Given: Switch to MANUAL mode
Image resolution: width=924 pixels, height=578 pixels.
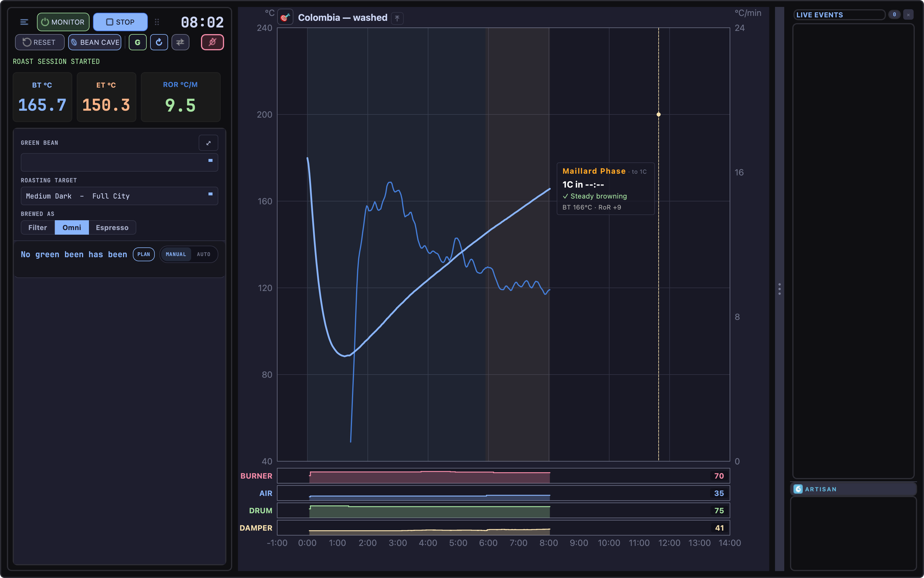Looking at the screenshot, I should 176,254.
